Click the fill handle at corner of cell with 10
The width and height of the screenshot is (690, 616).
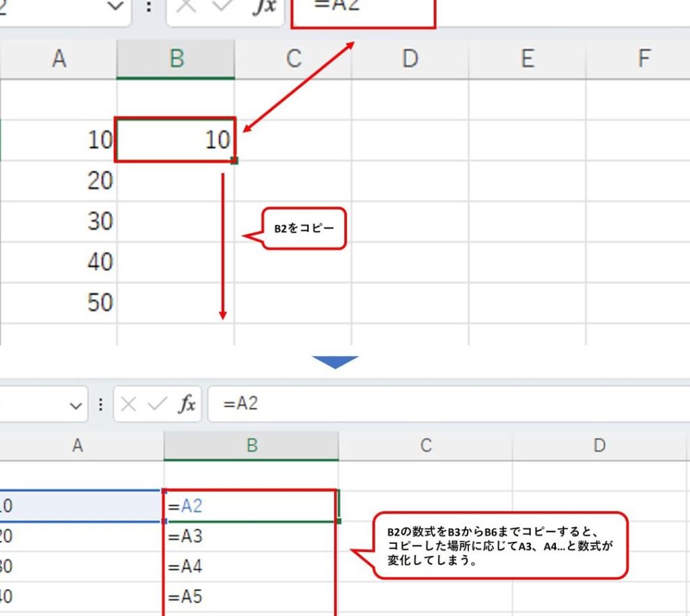click(234, 160)
